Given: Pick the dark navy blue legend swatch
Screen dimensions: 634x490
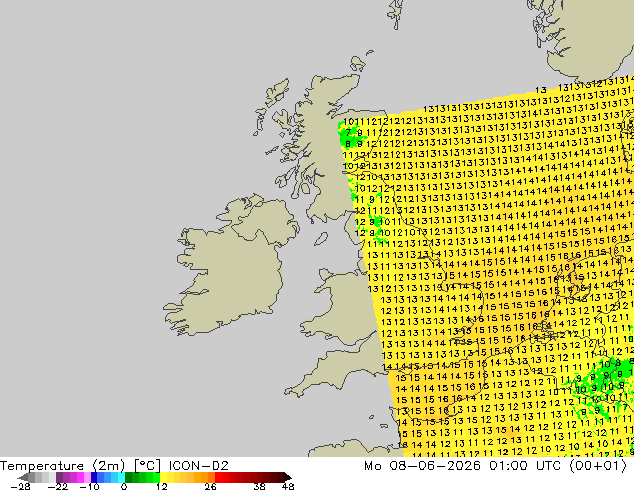Looking at the screenshot, I should [x=94, y=477].
